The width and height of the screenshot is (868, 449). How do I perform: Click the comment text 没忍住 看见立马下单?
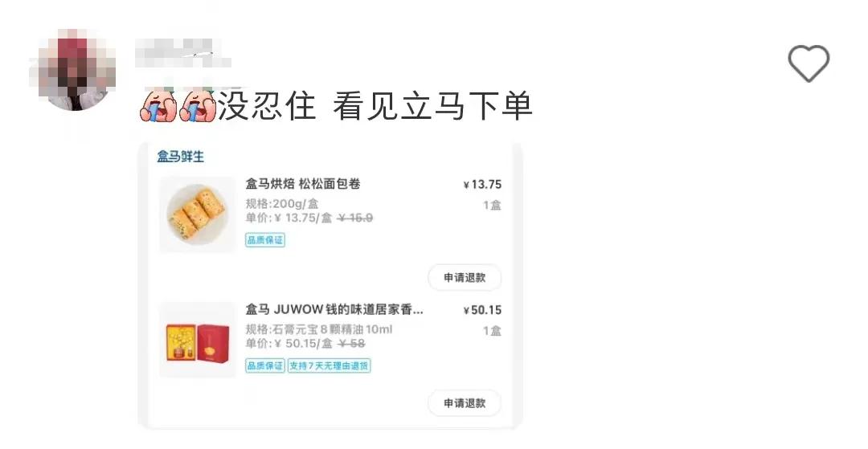pos(375,106)
